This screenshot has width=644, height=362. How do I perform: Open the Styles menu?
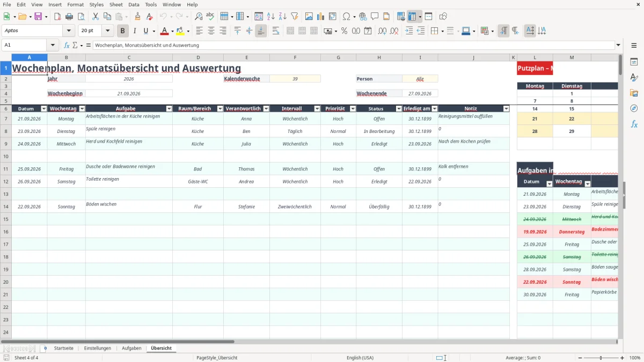97,4
